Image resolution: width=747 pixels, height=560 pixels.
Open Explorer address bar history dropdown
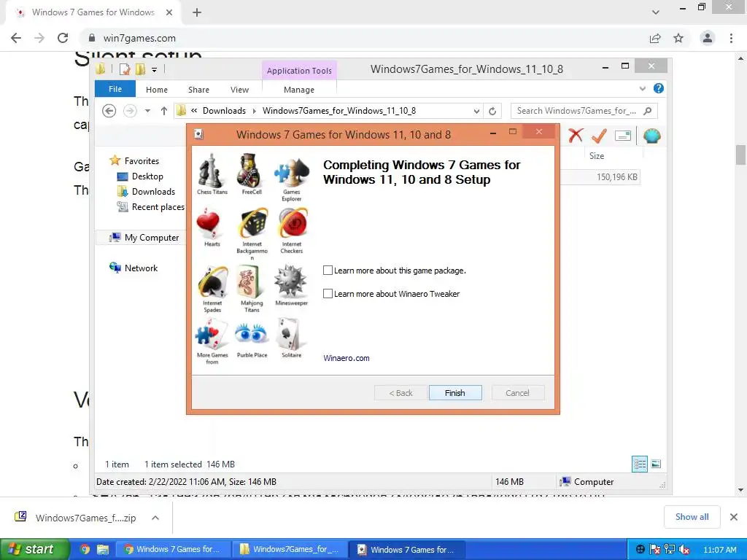coord(476,112)
